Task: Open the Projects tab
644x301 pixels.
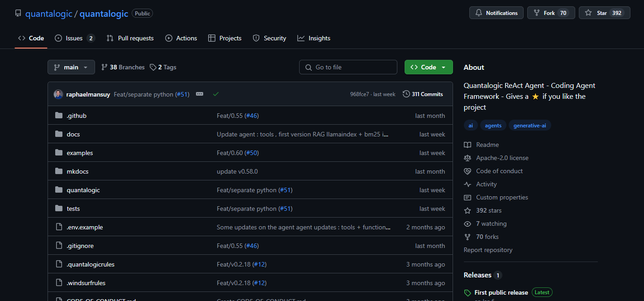Action: pos(225,38)
